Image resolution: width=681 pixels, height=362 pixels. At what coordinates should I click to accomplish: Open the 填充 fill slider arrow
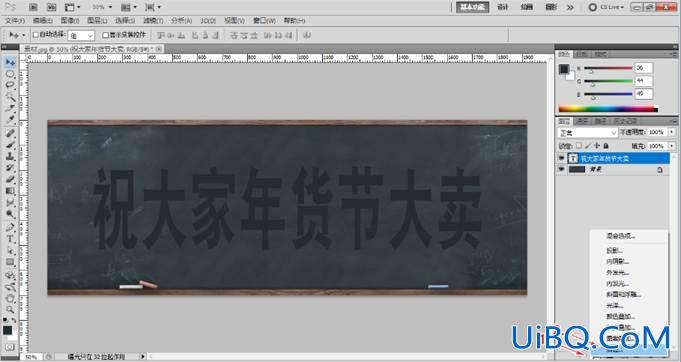pyautogui.click(x=672, y=146)
